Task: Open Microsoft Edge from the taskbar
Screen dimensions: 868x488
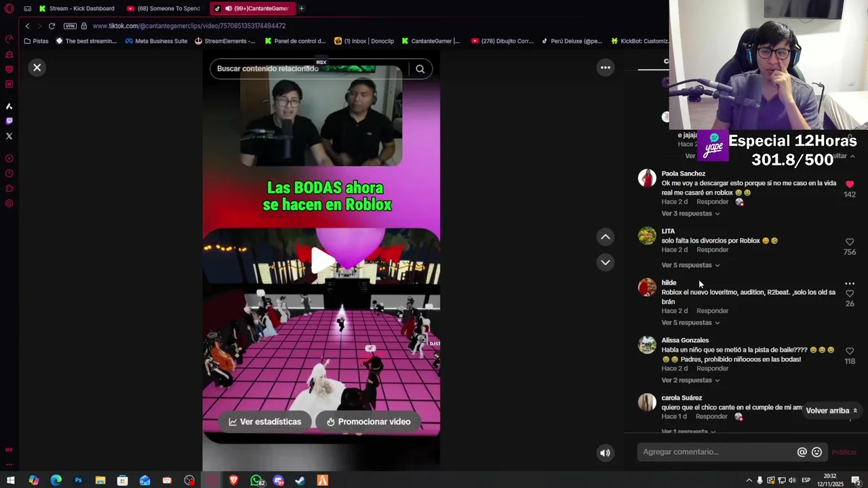Action: coord(56,481)
